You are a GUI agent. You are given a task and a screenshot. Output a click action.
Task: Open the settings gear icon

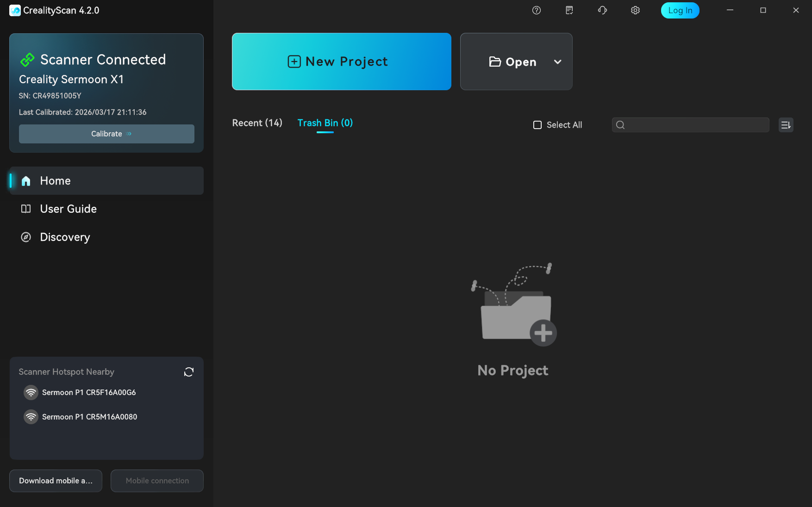[635, 10]
